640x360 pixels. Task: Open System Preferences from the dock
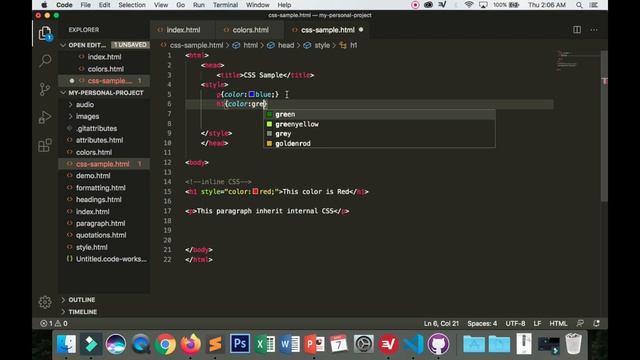click(363, 344)
